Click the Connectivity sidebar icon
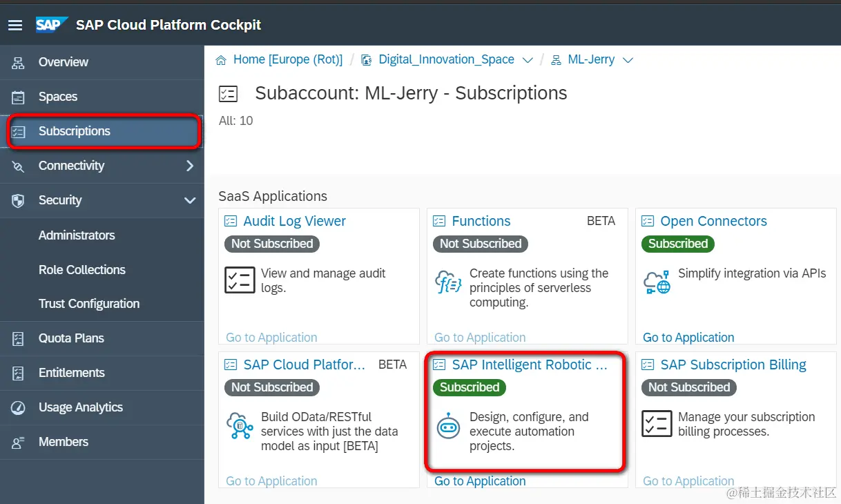This screenshot has height=504, width=841. (x=18, y=166)
